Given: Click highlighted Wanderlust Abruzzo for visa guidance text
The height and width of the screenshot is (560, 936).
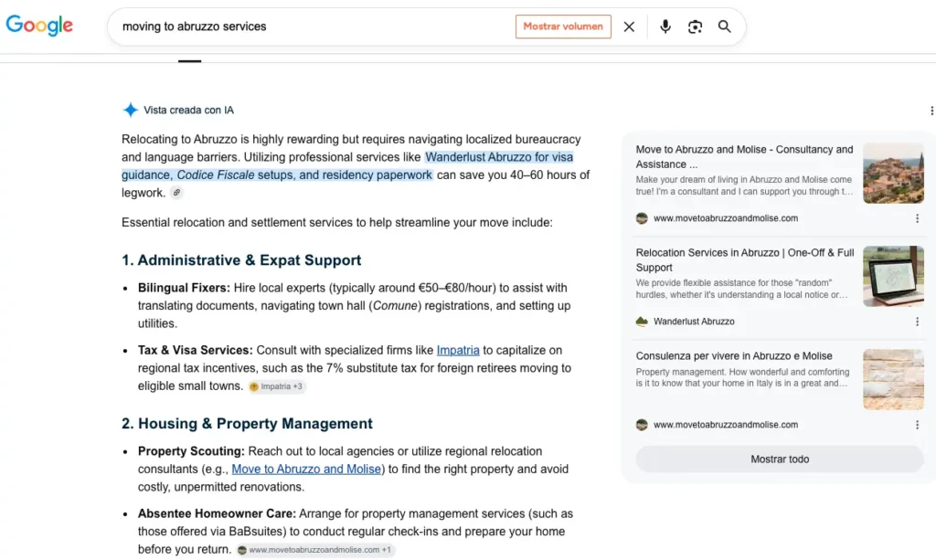Looking at the screenshot, I should [x=499, y=157].
